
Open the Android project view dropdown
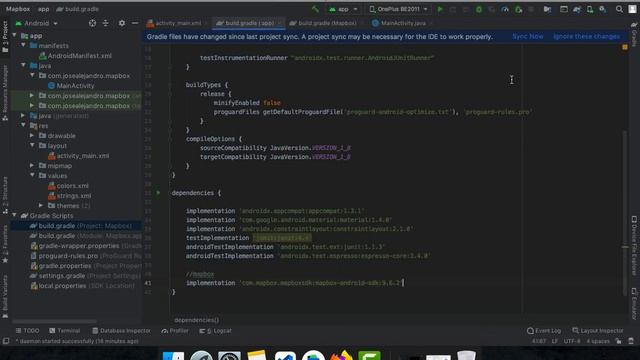tap(36, 23)
